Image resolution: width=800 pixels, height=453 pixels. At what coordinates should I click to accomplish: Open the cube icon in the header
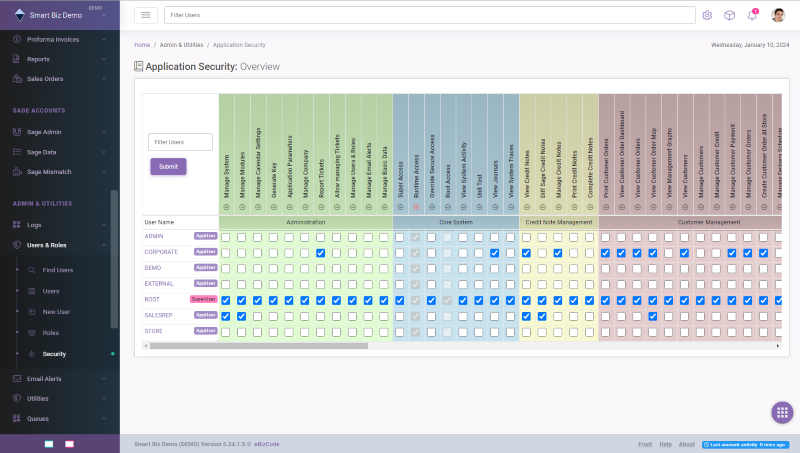click(730, 15)
